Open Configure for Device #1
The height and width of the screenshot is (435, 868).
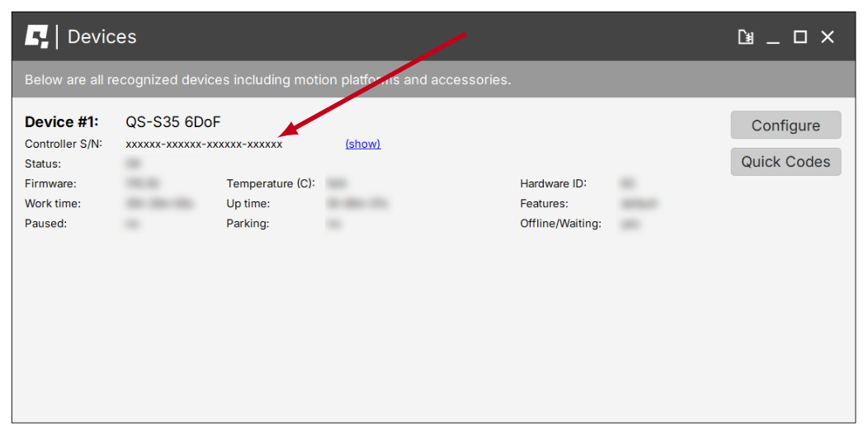coord(785,125)
